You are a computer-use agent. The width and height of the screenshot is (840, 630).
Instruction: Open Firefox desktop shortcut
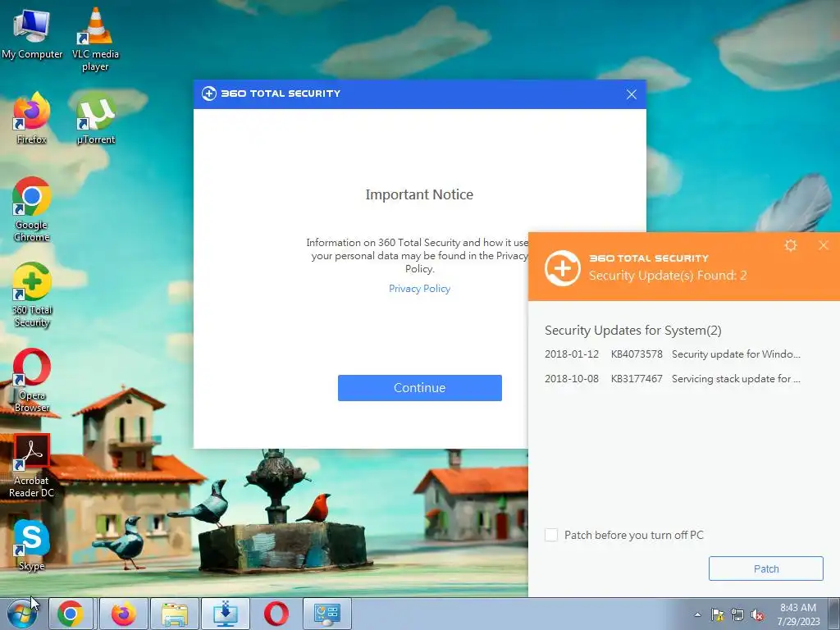pos(32,118)
